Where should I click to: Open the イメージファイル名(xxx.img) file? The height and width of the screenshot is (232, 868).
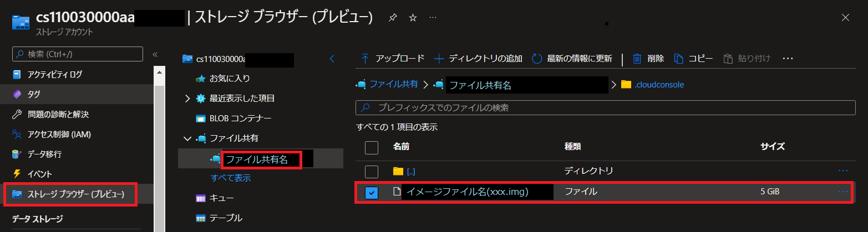coord(466,192)
